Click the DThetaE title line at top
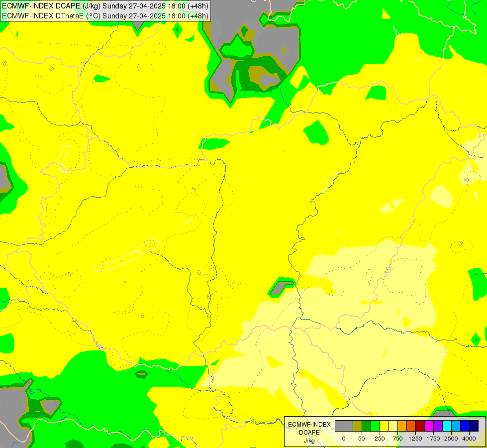Image resolution: width=487 pixels, height=448 pixels. click(x=105, y=16)
